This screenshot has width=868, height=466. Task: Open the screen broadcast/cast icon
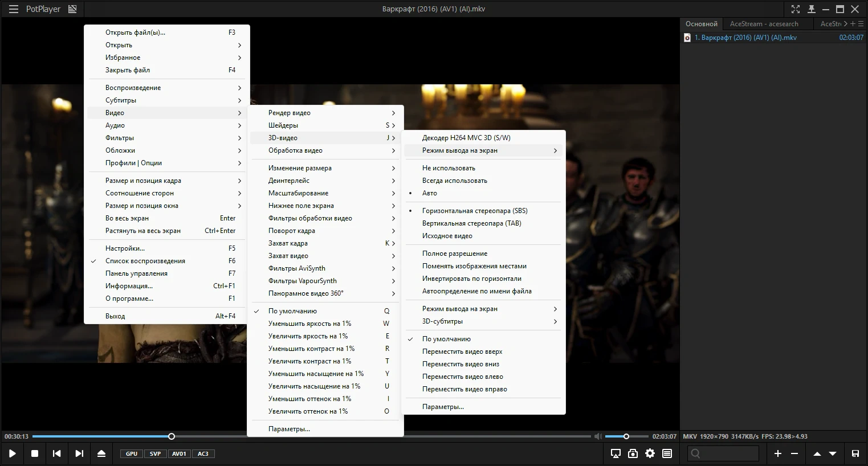(616, 453)
